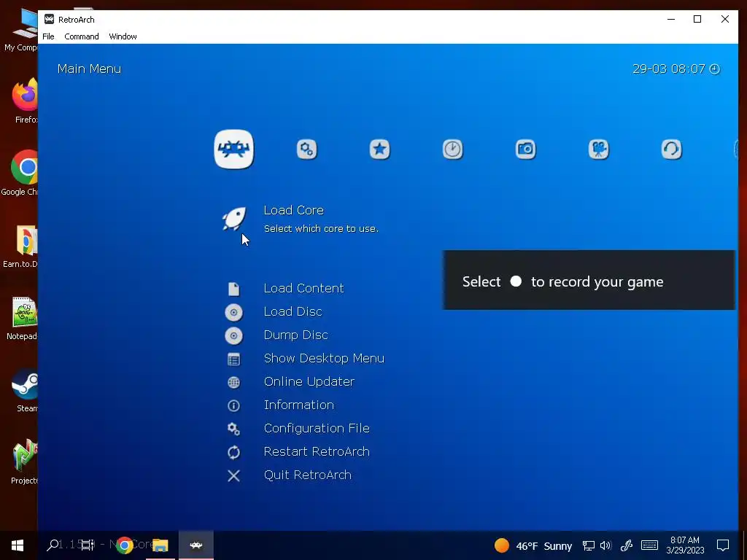747x560 pixels.
Task: Choose Show Desktop Menu
Action: point(324,358)
